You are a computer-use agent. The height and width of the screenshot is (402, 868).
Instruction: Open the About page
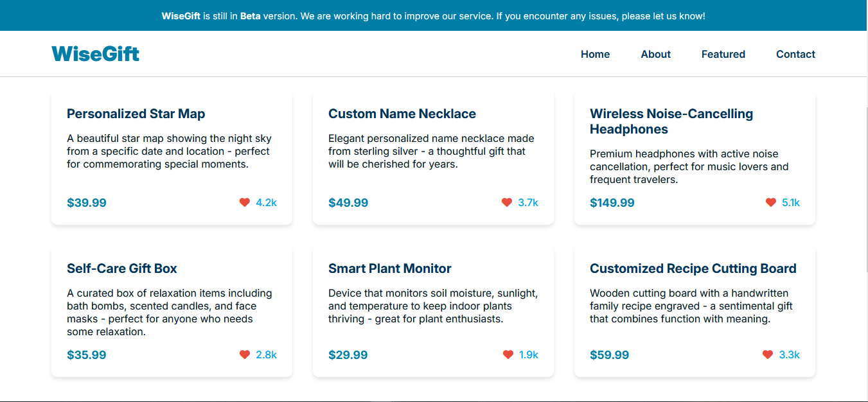point(655,55)
